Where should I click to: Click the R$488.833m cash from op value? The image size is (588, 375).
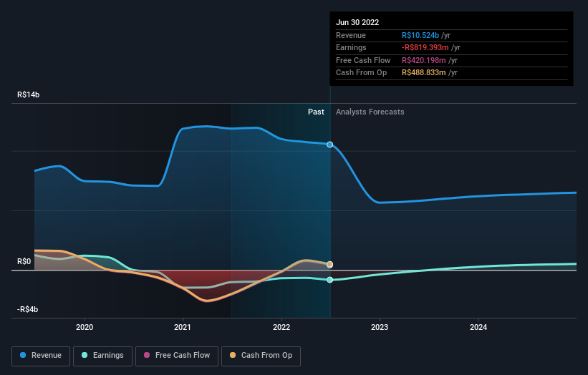click(423, 73)
